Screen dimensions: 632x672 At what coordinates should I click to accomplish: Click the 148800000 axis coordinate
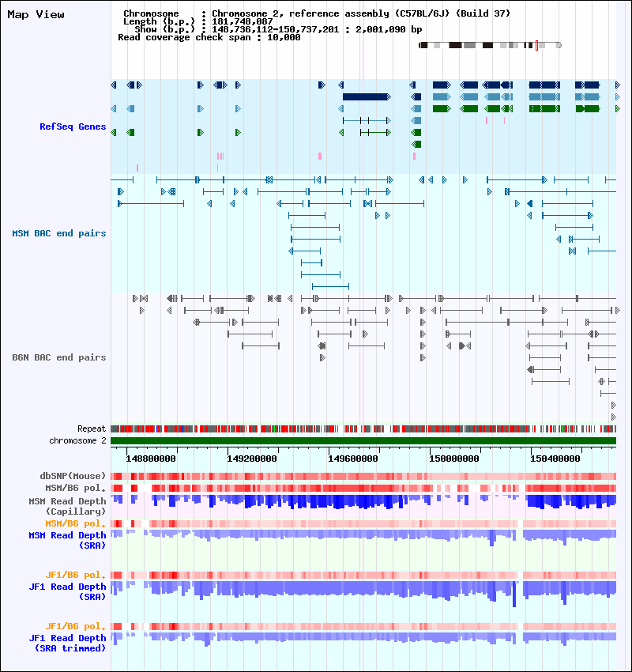click(151, 459)
